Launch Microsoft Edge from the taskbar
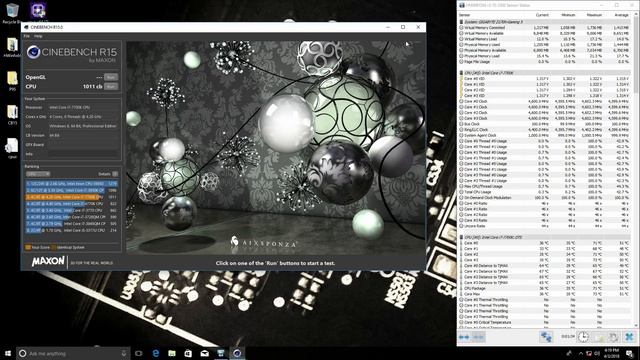This screenshot has height=360, width=640. tap(156, 353)
